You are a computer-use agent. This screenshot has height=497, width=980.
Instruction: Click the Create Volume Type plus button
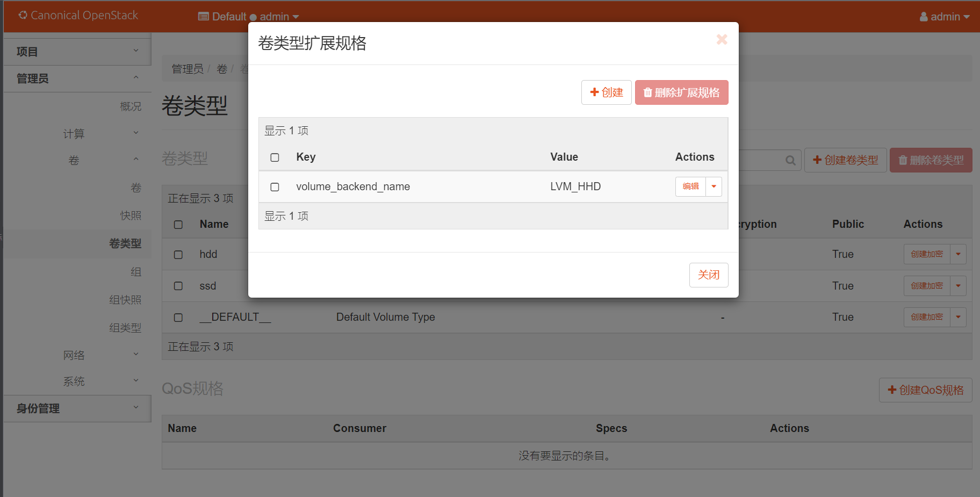(845, 160)
